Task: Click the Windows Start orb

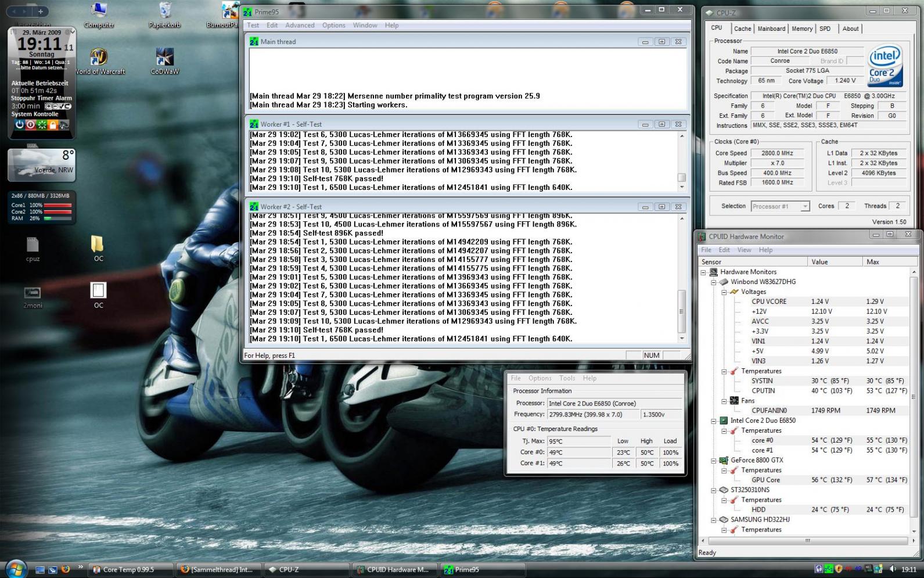Action: click(16, 569)
